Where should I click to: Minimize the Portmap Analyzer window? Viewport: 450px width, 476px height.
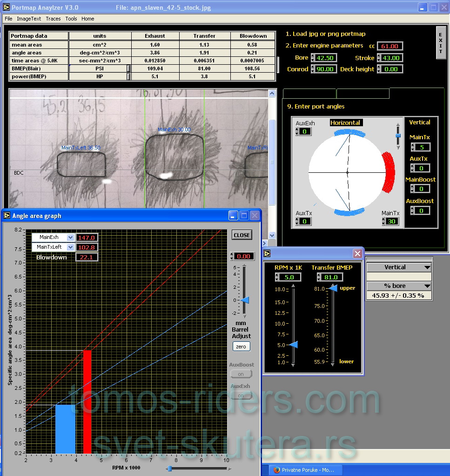(423, 7)
